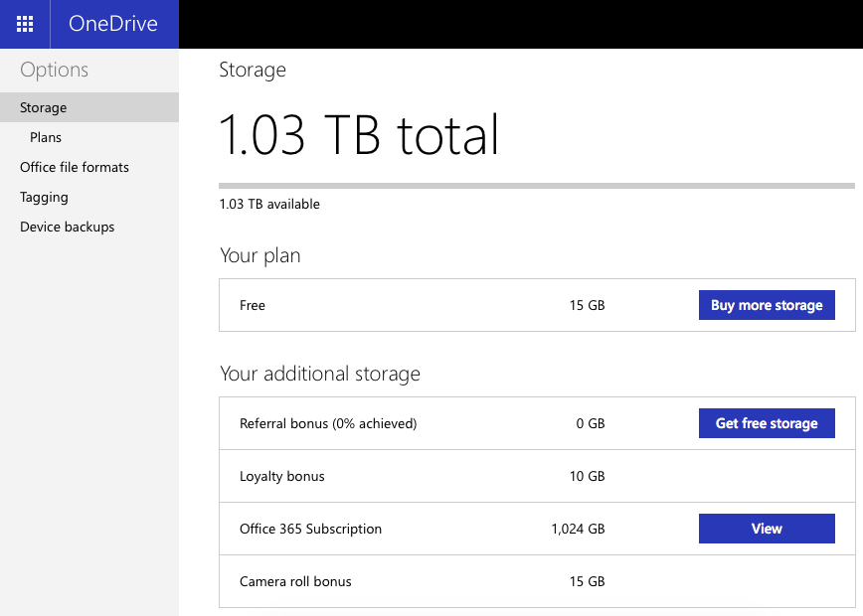The image size is (863, 616).
Task: Click the Camera roll bonus label
Action: pyautogui.click(x=295, y=581)
